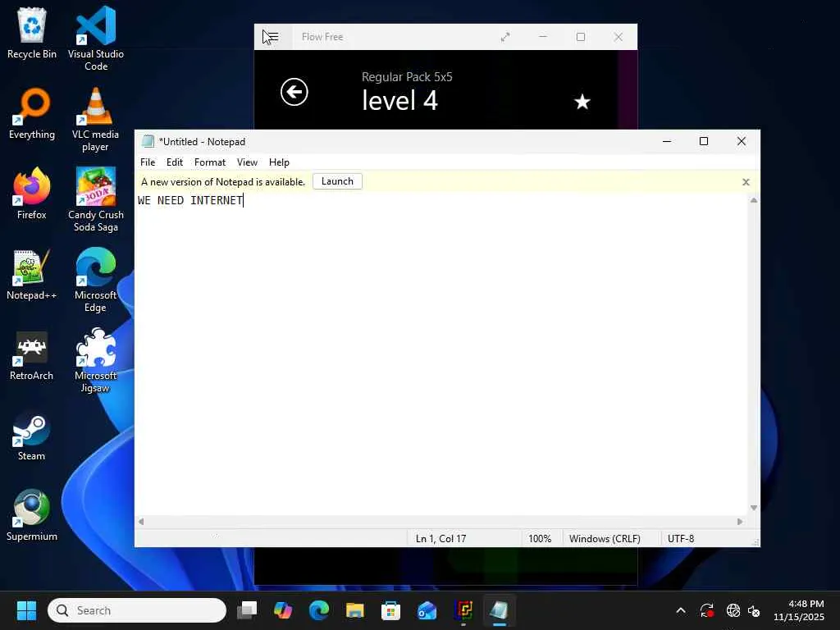Open the Recycle Bin desktop icon

pos(32,33)
